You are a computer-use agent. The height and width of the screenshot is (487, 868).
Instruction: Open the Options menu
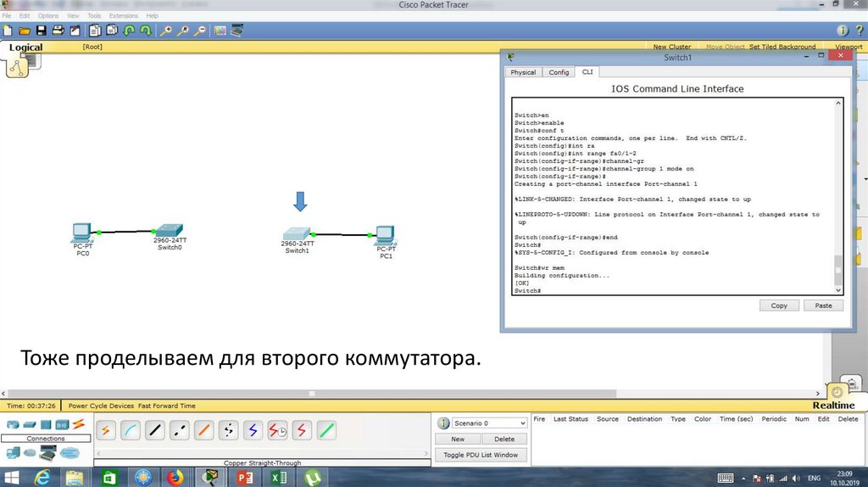48,16
